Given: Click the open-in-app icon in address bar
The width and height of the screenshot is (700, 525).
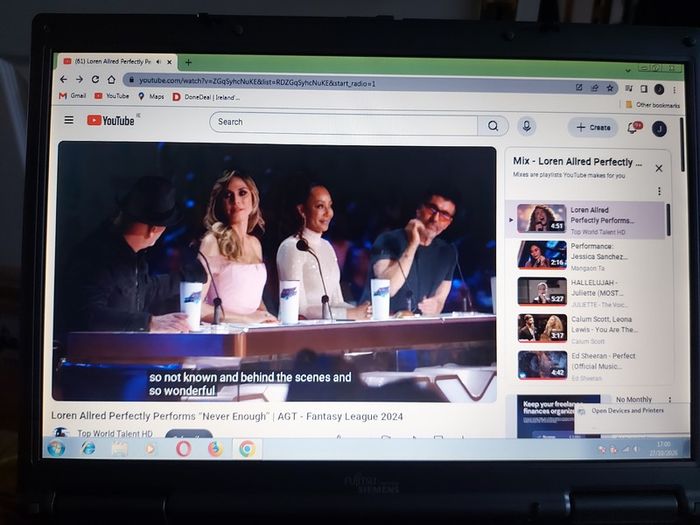Looking at the screenshot, I should point(579,88).
